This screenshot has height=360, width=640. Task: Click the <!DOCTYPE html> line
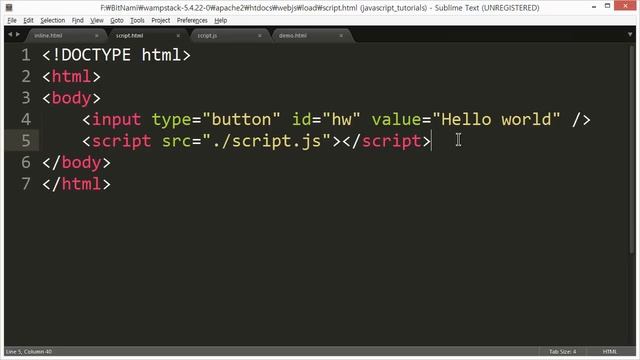pos(116,55)
